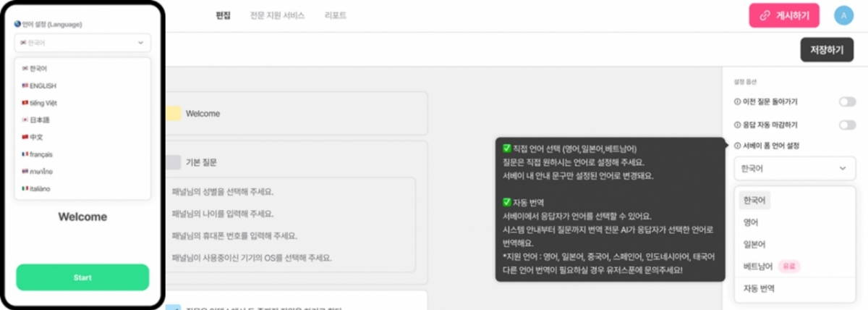Screen dimensions: 868x310
Task: Click the Welcome heading in the phone preview
Action: pyautogui.click(x=82, y=217)
